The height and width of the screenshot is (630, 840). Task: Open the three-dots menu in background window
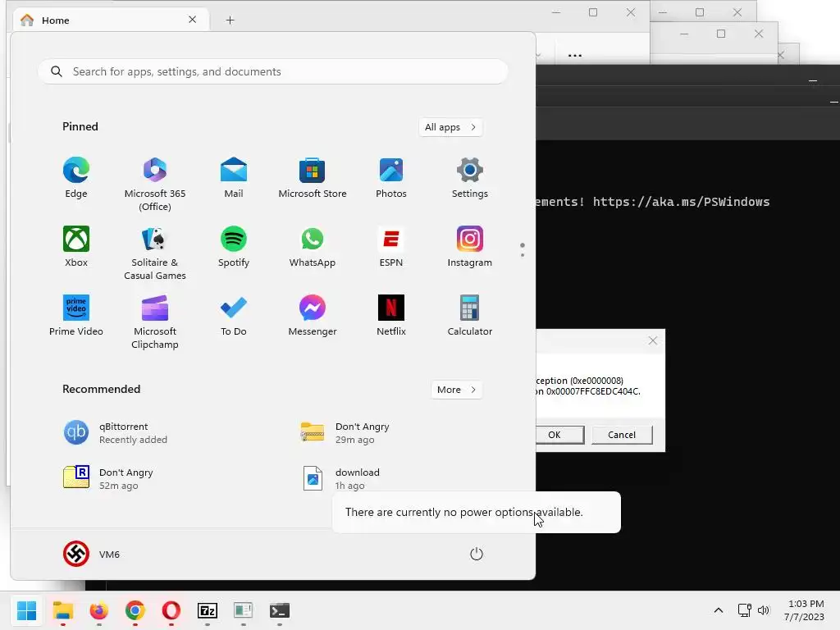coord(575,55)
